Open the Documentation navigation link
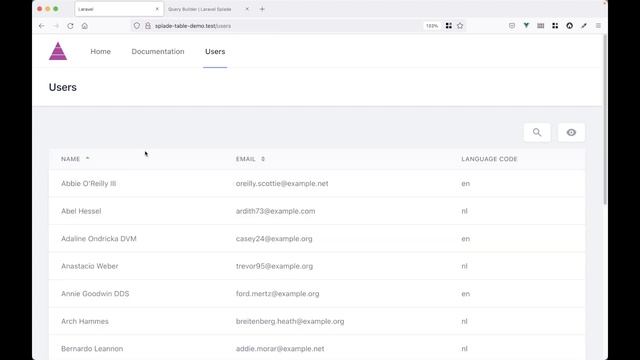The image size is (640, 360). (x=158, y=51)
